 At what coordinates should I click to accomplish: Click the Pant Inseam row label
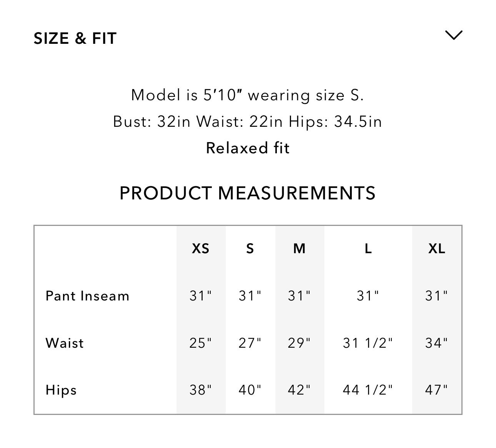pyautogui.click(x=87, y=296)
